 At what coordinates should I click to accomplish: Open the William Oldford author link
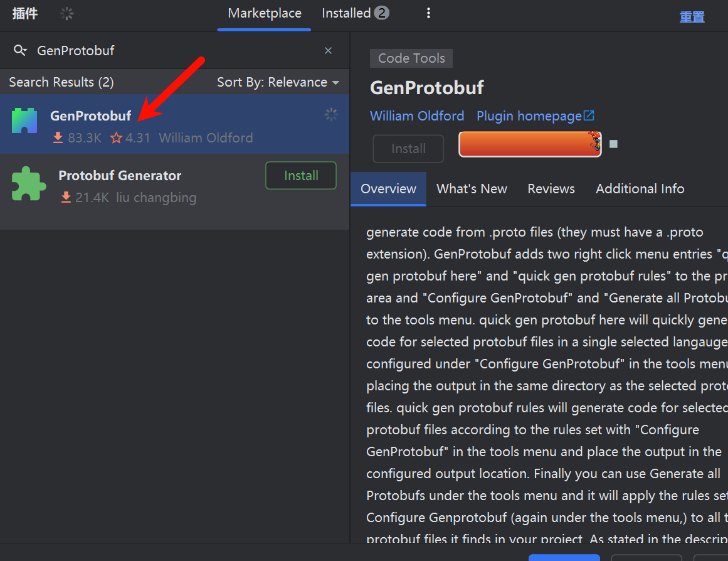coord(417,116)
